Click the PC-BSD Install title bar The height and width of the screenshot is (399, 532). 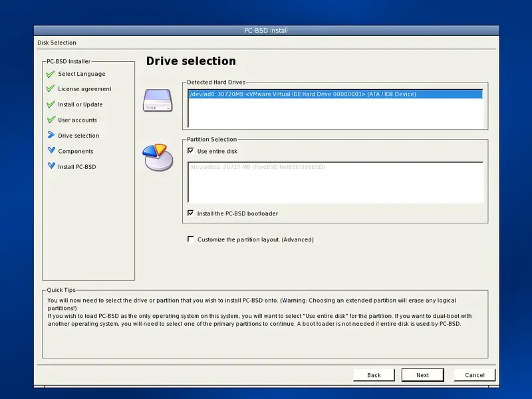coord(267,30)
